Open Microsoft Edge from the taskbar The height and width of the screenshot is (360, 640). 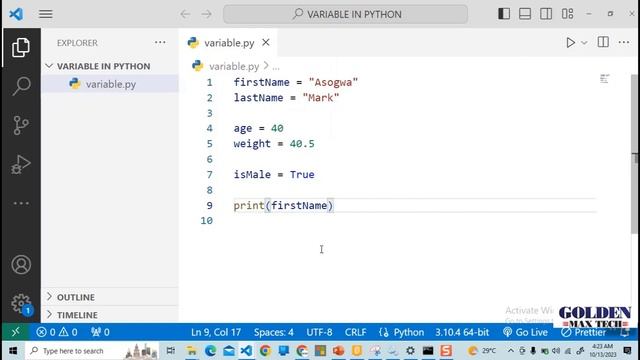(x=210, y=351)
